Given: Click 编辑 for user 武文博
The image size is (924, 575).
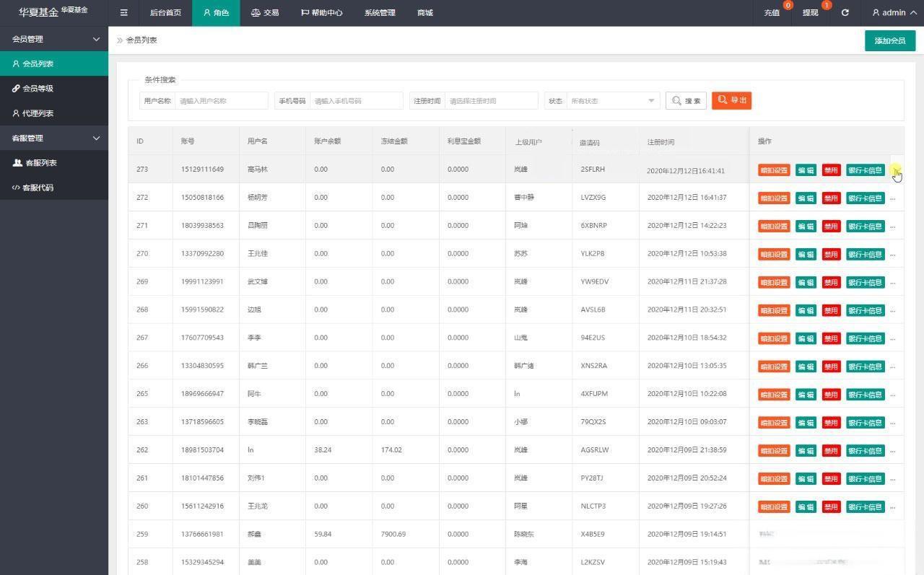Looking at the screenshot, I should (x=806, y=282).
